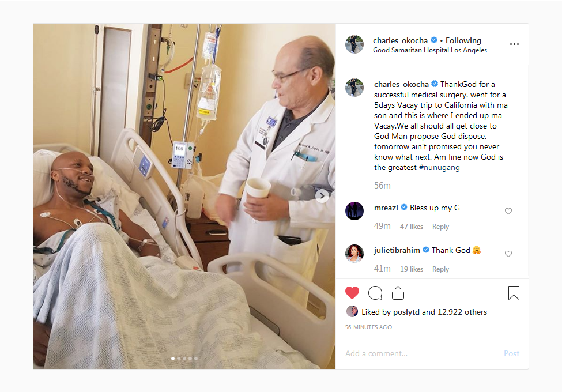Open Good Samaritan Hospital Los Angeles location
The image size is (562, 392).
tap(430, 50)
